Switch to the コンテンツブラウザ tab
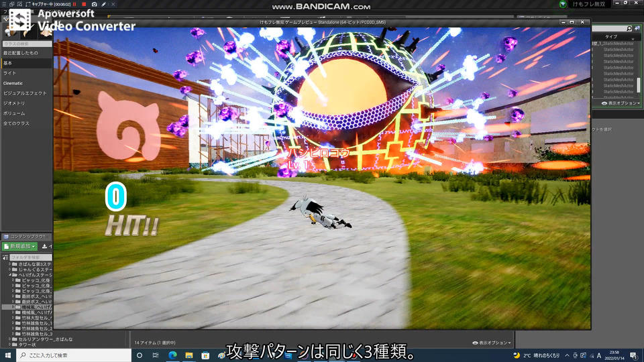The width and height of the screenshot is (644, 362). tap(25, 237)
